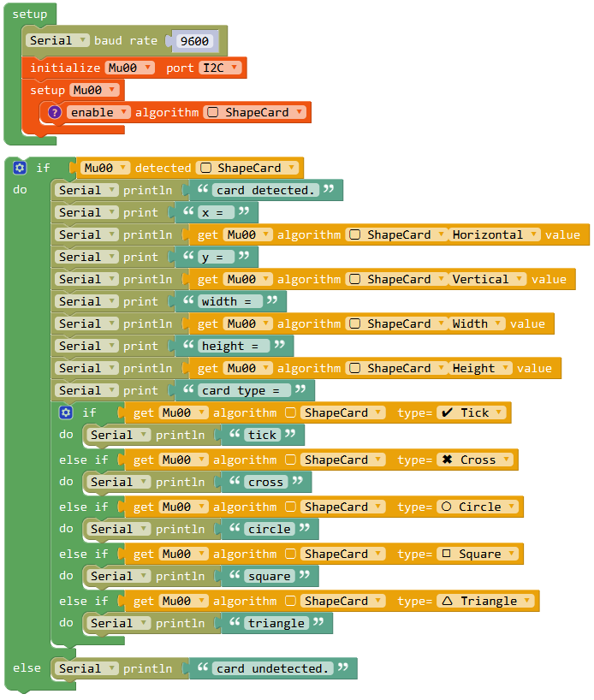Open the I2C port dropdown
This screenshot has width=594, height=700.
point(220,68)
